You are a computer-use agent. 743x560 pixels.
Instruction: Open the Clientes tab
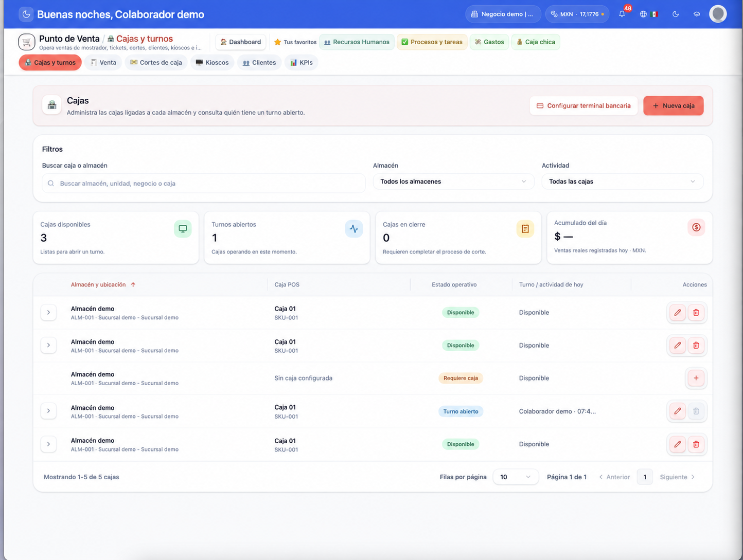point(259,63)
